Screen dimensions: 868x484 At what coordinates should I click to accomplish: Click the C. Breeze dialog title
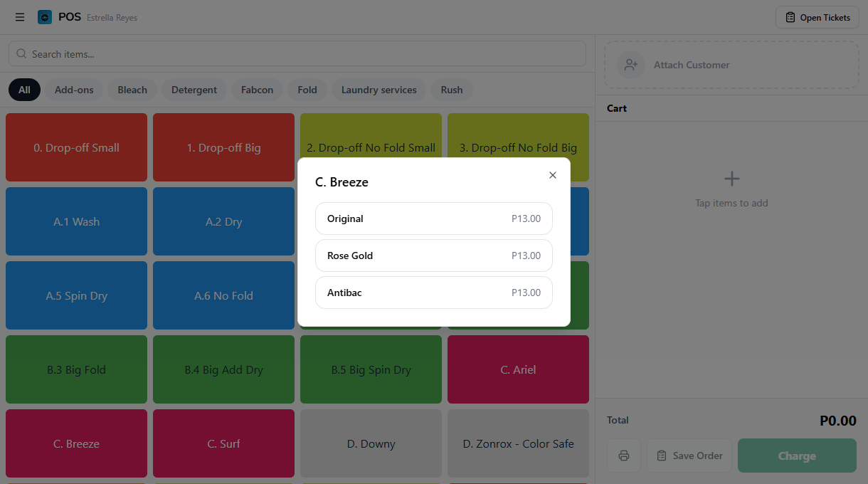[x=342, y=182]
